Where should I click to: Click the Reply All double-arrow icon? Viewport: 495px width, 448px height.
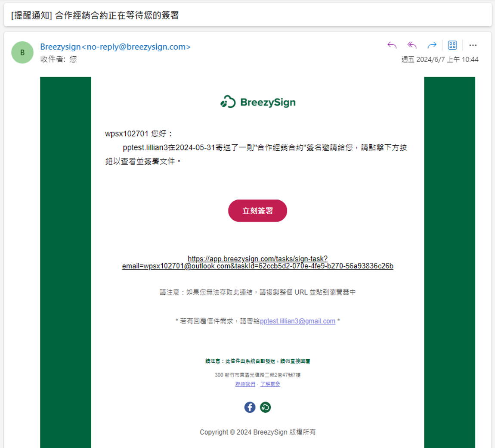tap(412, 45)
